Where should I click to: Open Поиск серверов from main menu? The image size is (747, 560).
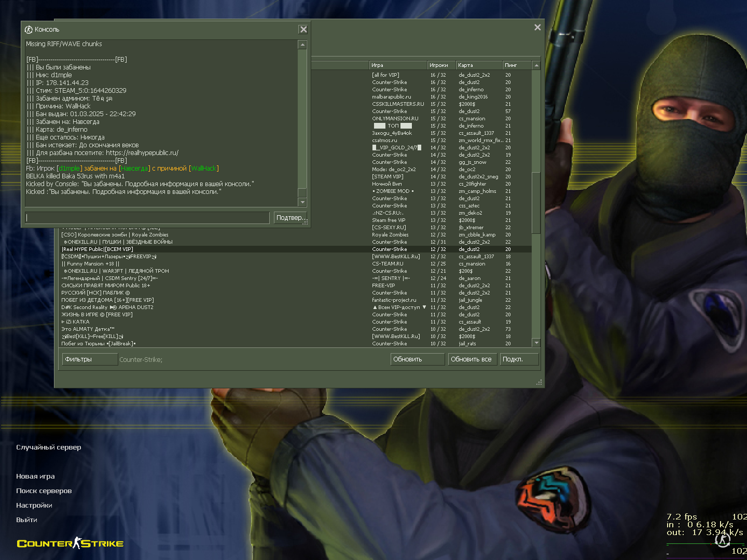coord(44,491)
